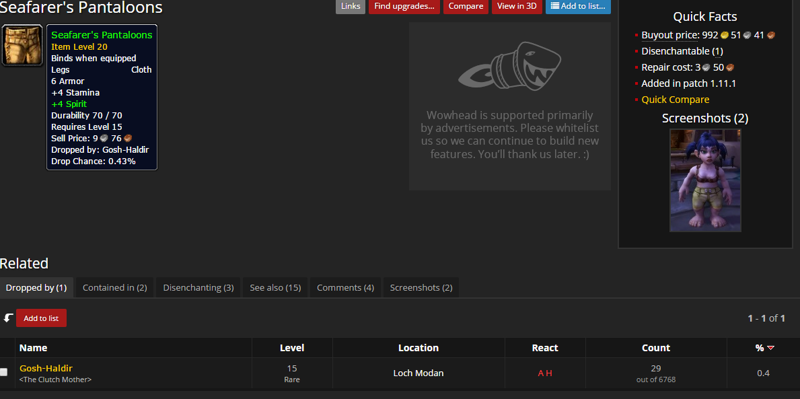Open the Find upgrades menu
800x399 pixels.
[405, 6]
